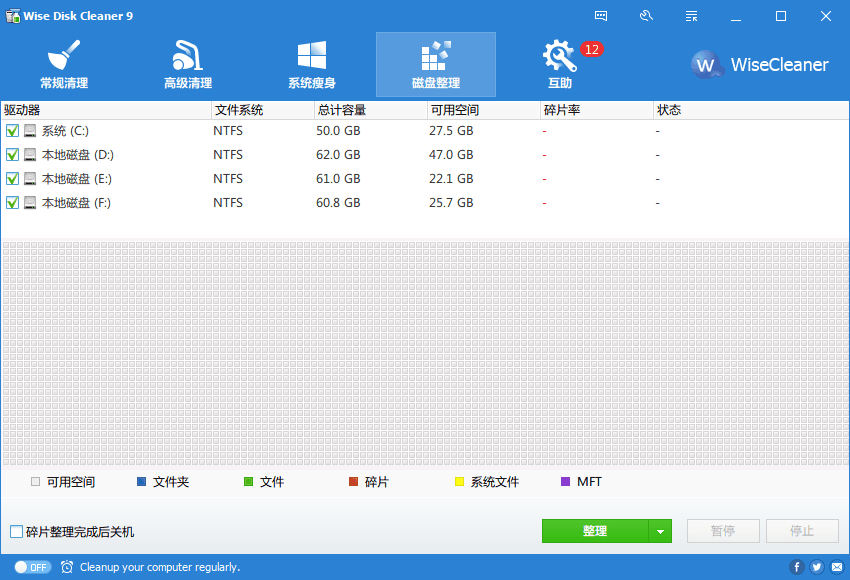850x580 pixels.
Task: Click the WiseCleaner logo
Action: 760,65
